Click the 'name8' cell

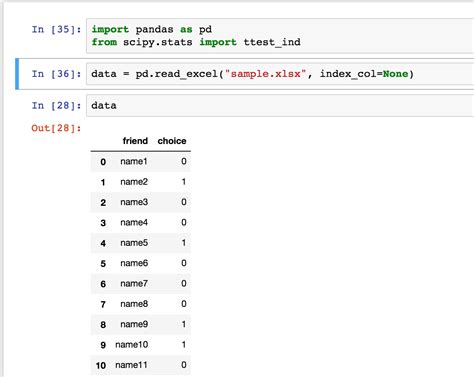[134, 304]
